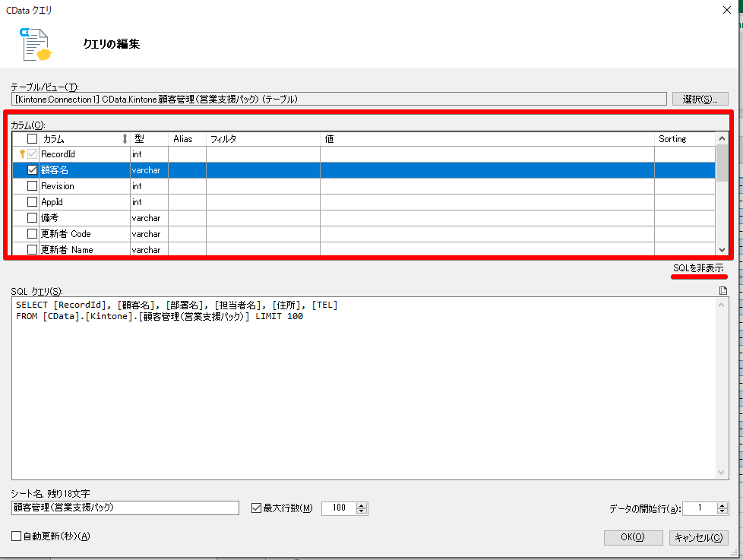The image size is (743, 560).
Task: Toggle the RecordId column checkbox
Action: pyautogui.click(x=32, y=154)
